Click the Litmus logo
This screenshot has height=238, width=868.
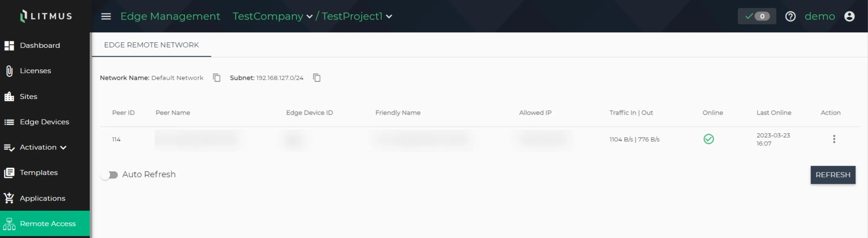point(46,16)
